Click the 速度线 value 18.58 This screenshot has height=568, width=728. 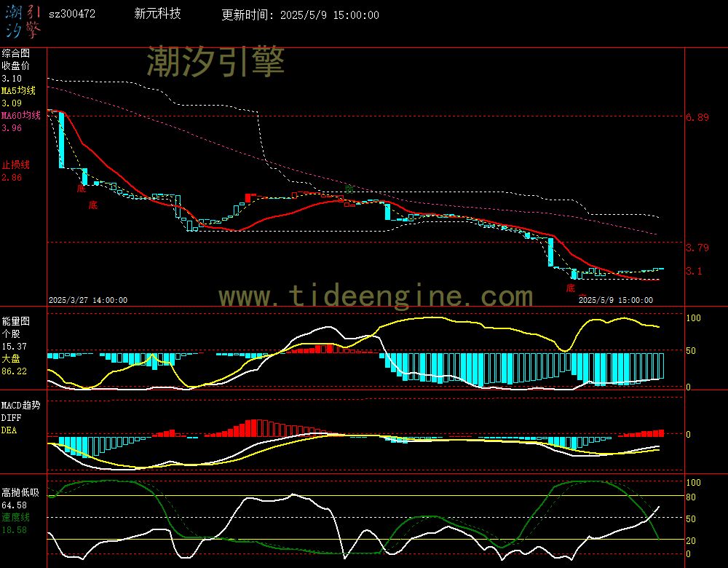14,530
